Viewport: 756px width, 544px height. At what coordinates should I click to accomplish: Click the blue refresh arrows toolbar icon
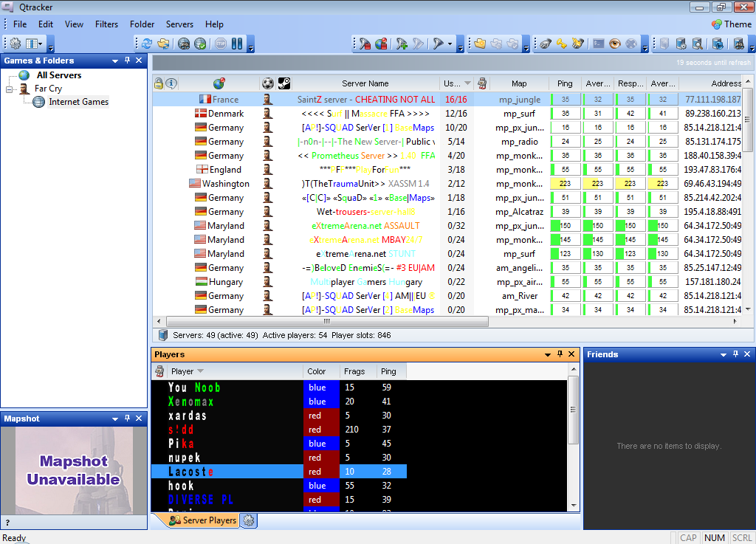(147, 44)
